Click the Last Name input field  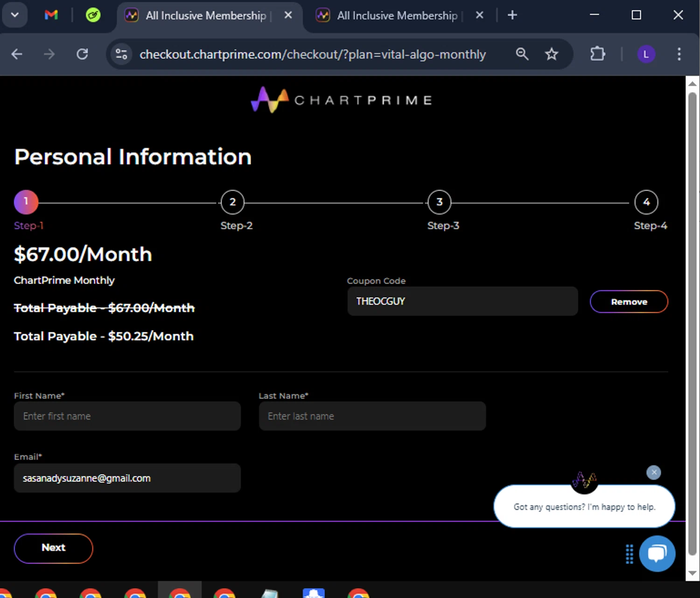point(372,416)
